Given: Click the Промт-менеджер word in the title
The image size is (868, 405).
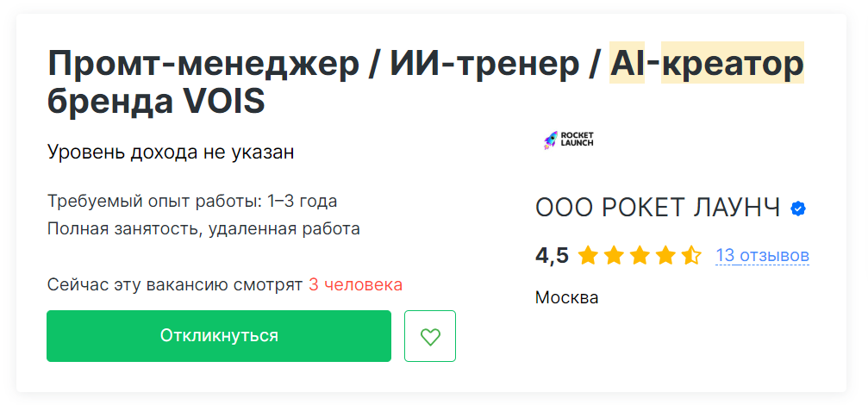Looking at the screenshot, I should coord(203,65).
